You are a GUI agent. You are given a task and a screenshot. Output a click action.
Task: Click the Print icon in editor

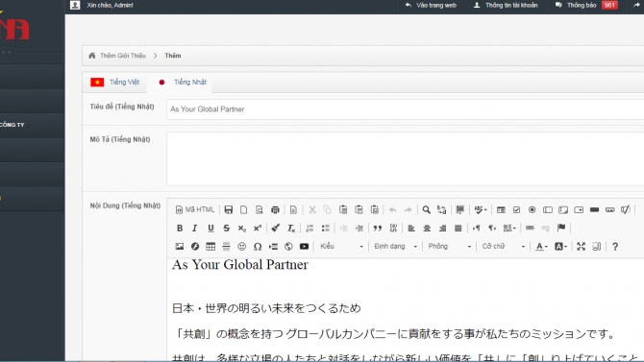tap(275, 209)
